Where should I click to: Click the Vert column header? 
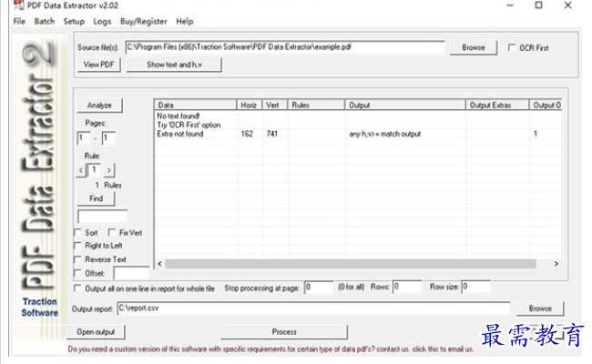pyautogui.click(x=274, y=105)
